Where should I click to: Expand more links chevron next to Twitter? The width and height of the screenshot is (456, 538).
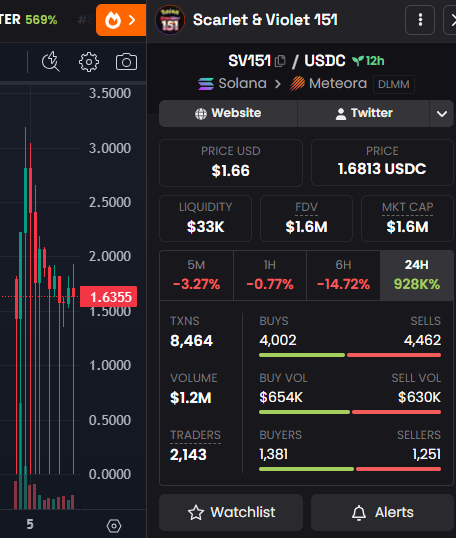tap(442, 113)
